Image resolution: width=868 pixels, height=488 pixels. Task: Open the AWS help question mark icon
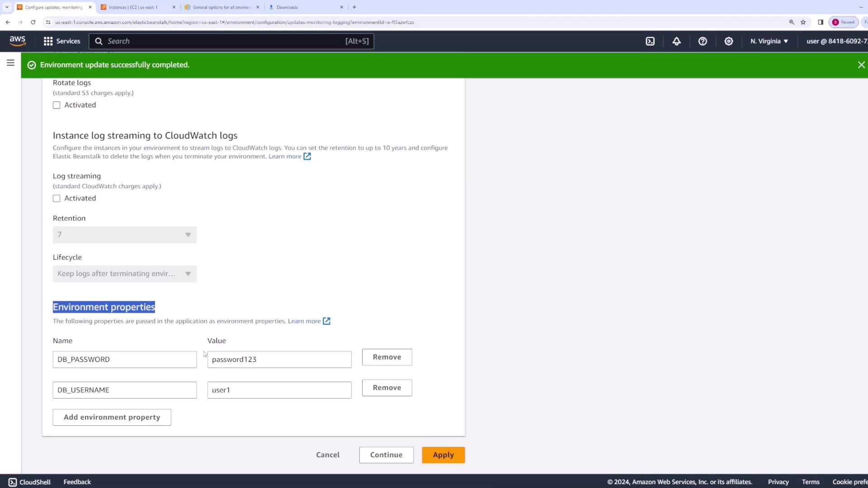pyautogui.click(x=703, y=41)
